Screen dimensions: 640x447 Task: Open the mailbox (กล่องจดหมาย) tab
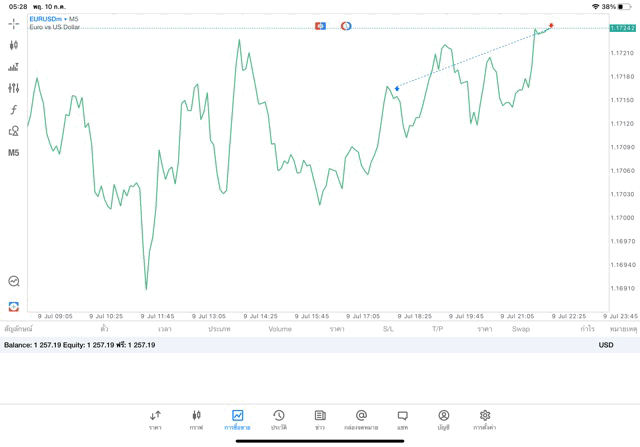tap(361, 419)
